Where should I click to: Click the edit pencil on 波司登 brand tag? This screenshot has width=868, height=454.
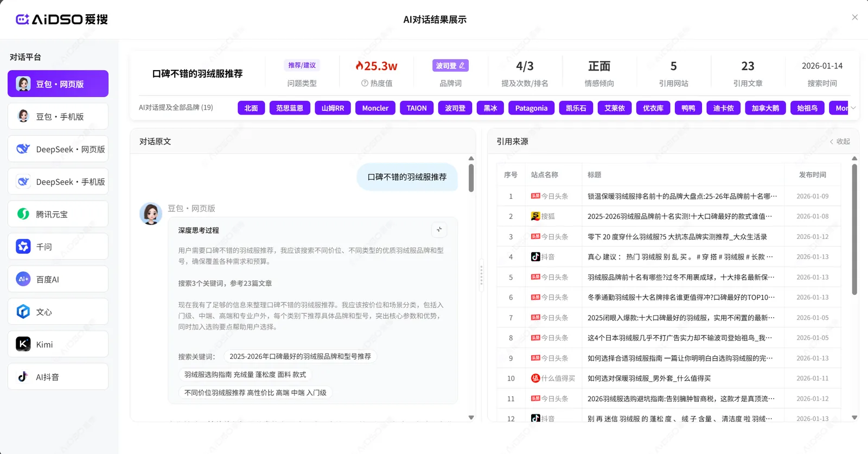tap(462, 66)
